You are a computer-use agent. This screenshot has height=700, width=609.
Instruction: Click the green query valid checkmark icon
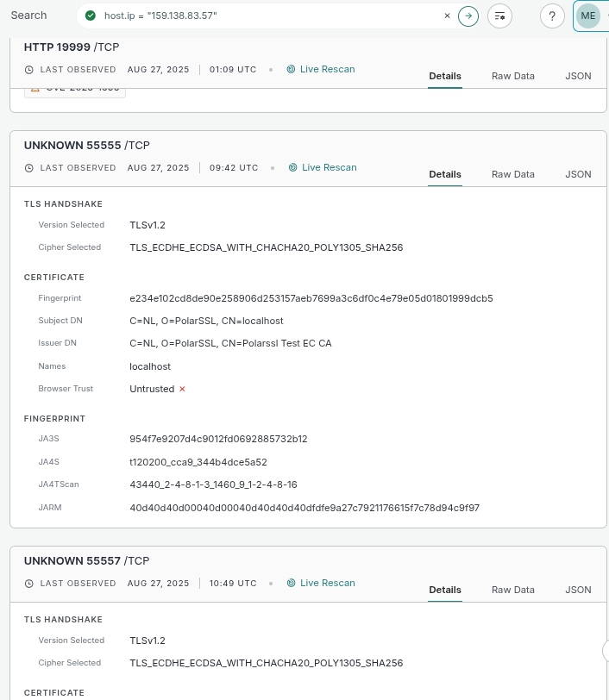[91, 16]
